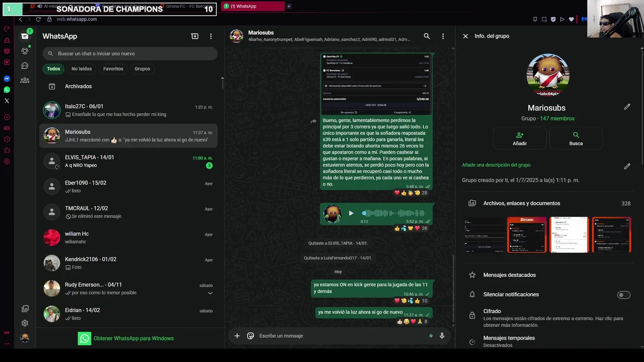Open the Channels icon in WhatsApp sidebar

(x=25, y=65)
